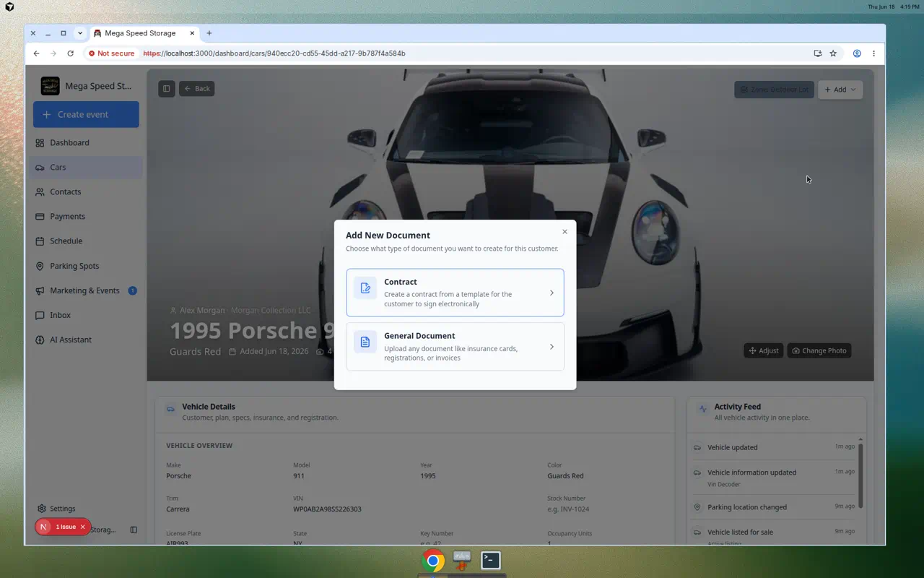The height and width of the screenshot is (578, 924).
Task: Click the Payments card icon
Action: tap(40, 216)
